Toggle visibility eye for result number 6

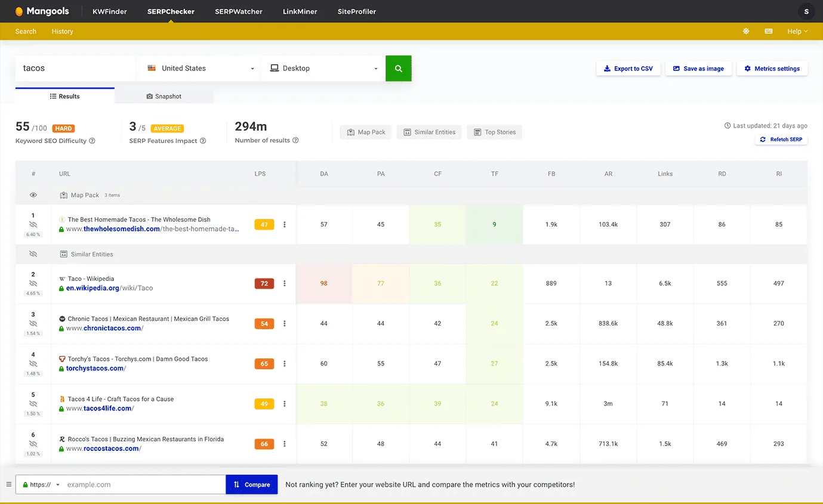(33, 444)
